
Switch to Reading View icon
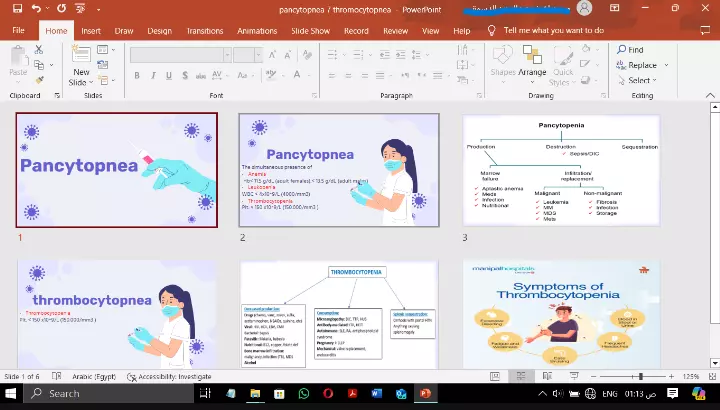[x=547, y=376]
